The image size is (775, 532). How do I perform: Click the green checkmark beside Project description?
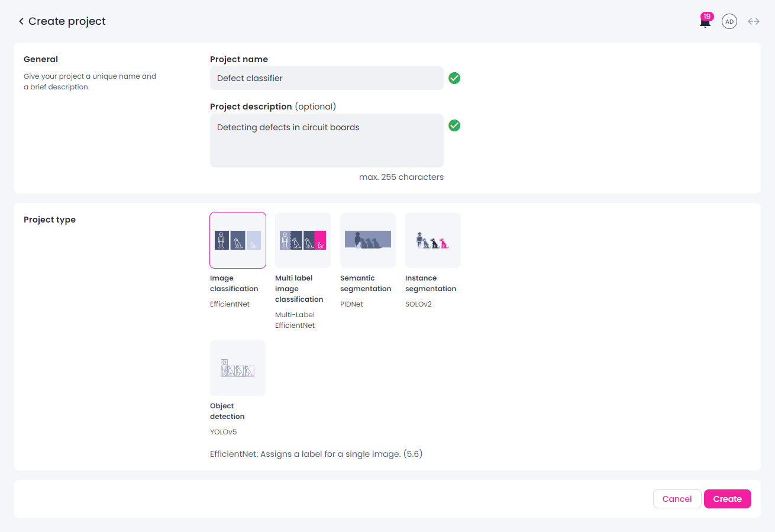[454, 125]
